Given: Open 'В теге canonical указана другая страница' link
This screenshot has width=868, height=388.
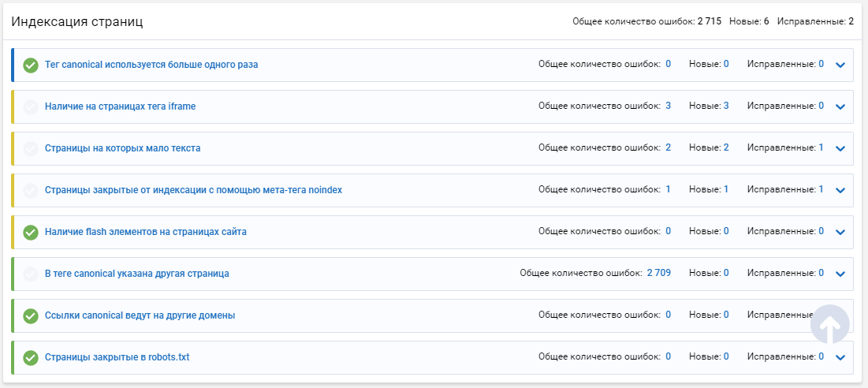Looking at the screenshot, I should click(136, 274).
